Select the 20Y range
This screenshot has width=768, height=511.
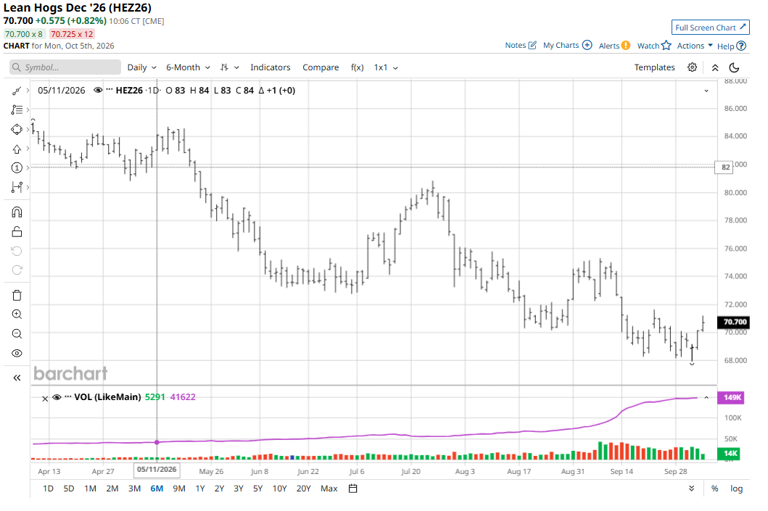coord(303,488)
